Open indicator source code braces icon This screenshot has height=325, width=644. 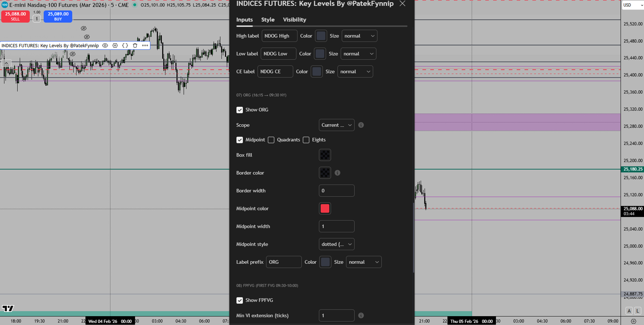(x=125, y=45)
